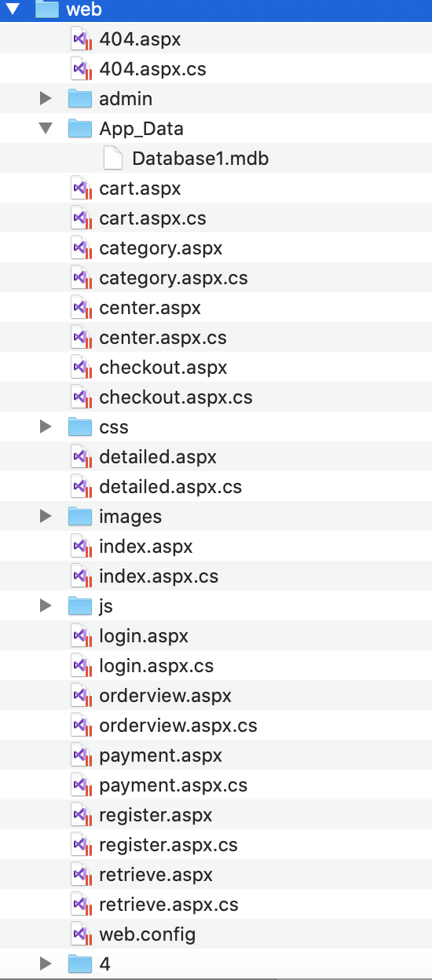Select the login.aspx.cs row
Viewport: 432px width, 980px height.
click(216, 666)
